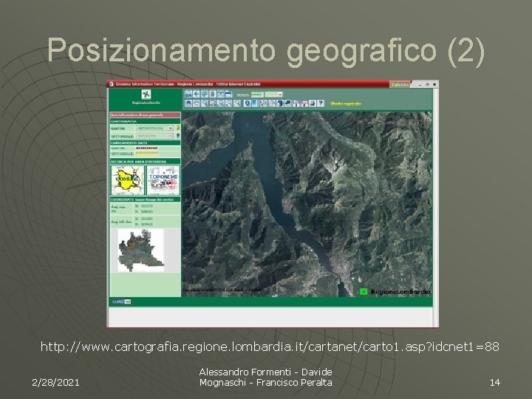Open the help question mark icon
Image resolution: width=532 pixels, height=399 pixels.
[x=321, y=103]
